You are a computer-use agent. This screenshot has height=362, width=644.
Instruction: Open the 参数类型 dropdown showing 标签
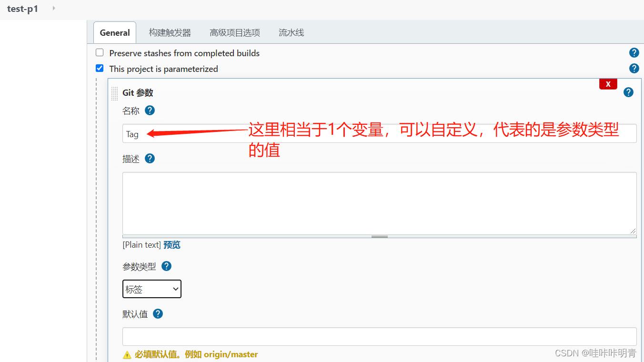pyautogui.click(x=152, y=289)
